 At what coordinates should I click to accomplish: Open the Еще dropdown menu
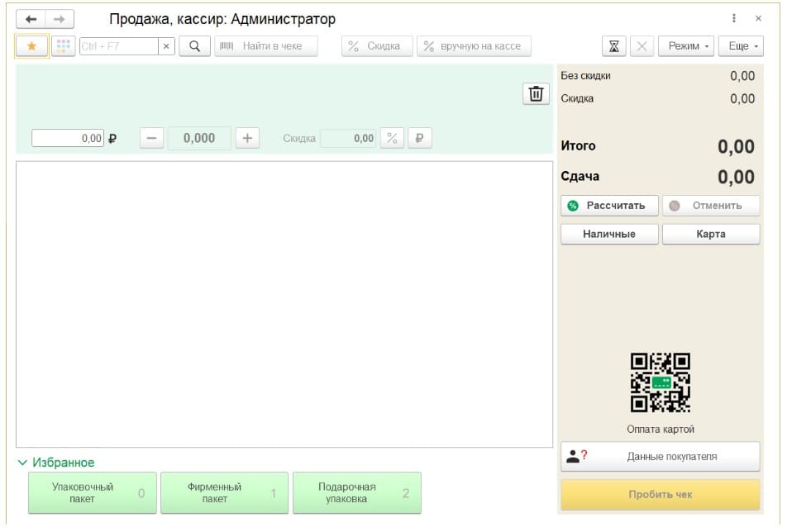click(x=740, y=46)
